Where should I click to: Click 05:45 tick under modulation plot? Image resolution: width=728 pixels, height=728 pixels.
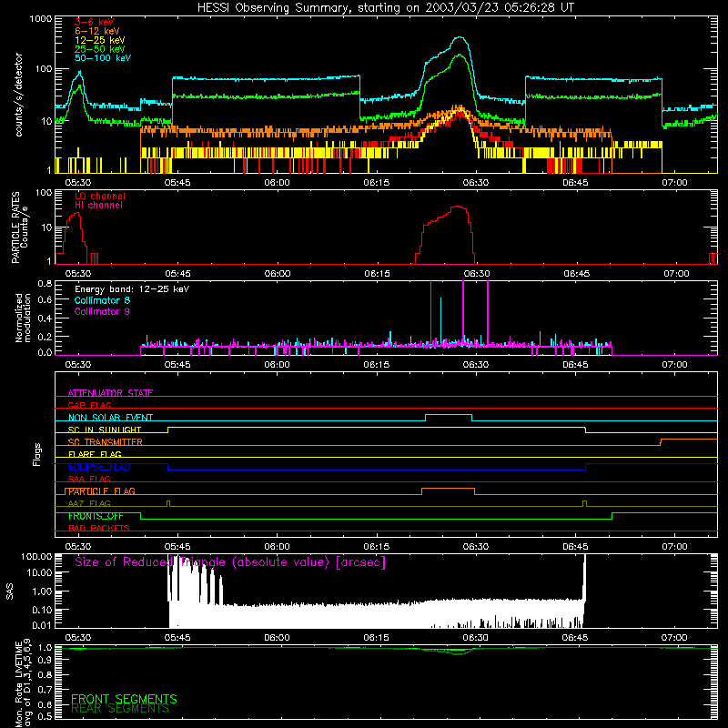[177, 365]
